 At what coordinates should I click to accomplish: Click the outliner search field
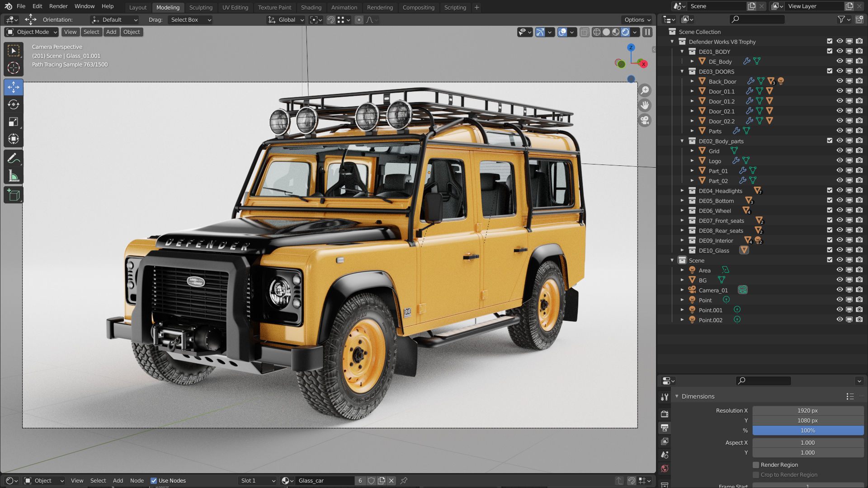coord(757,19)
